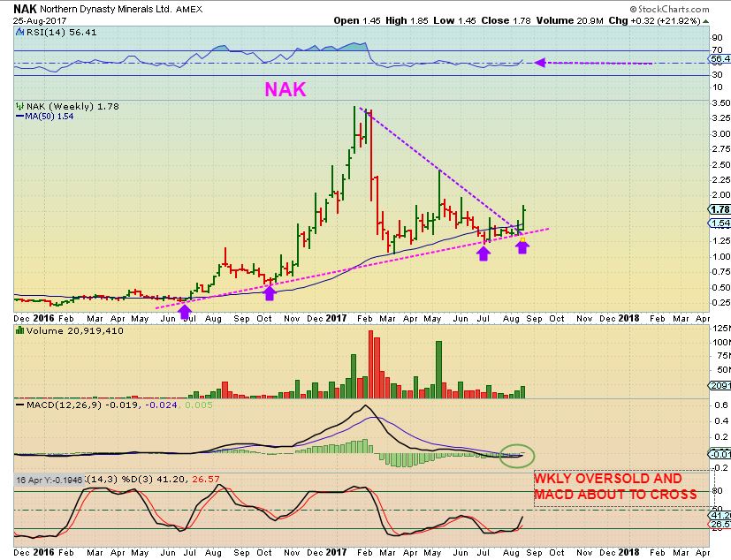
Task: Click the NAK (Weekly) 1.78 legend text
Action: (72, 107)
